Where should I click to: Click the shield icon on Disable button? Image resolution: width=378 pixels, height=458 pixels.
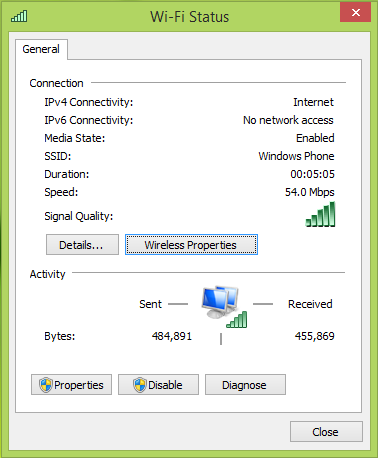140,385
